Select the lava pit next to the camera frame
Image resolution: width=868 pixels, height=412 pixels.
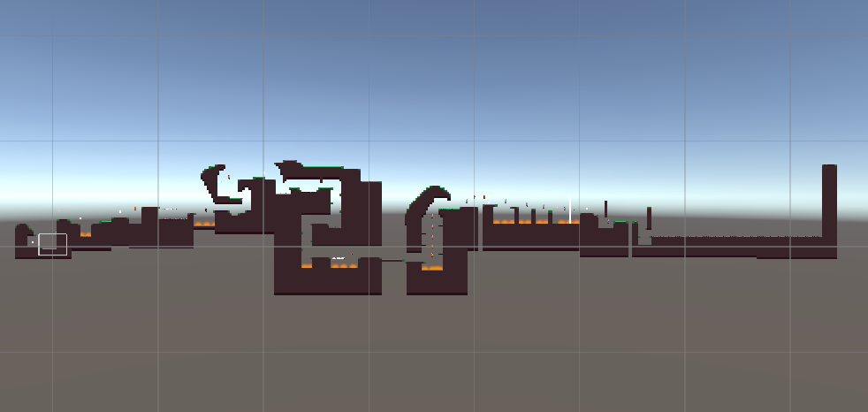tap(86, 234)
